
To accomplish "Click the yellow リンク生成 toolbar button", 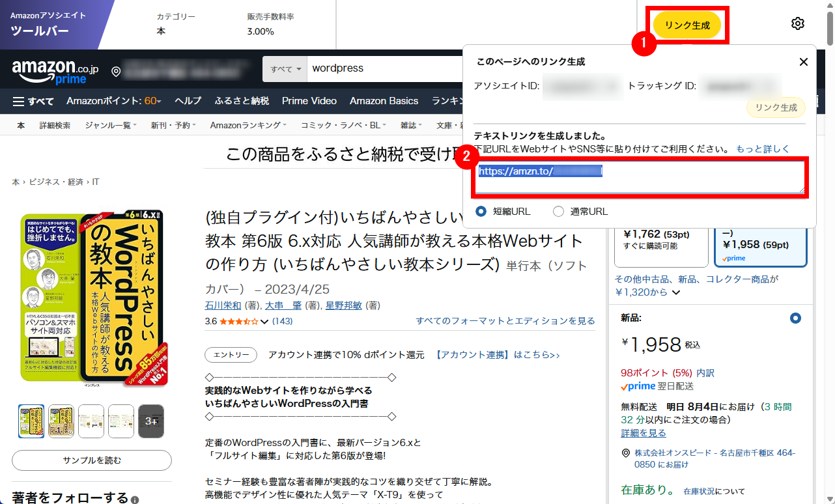I will click(x=687, y=25).
